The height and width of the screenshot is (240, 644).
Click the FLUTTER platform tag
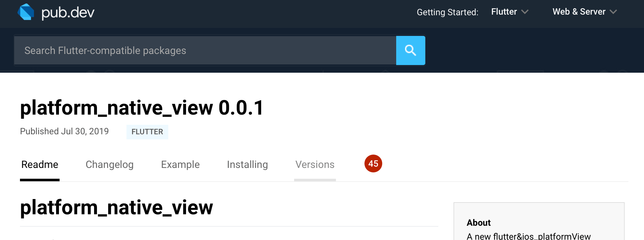click(147, 132)
